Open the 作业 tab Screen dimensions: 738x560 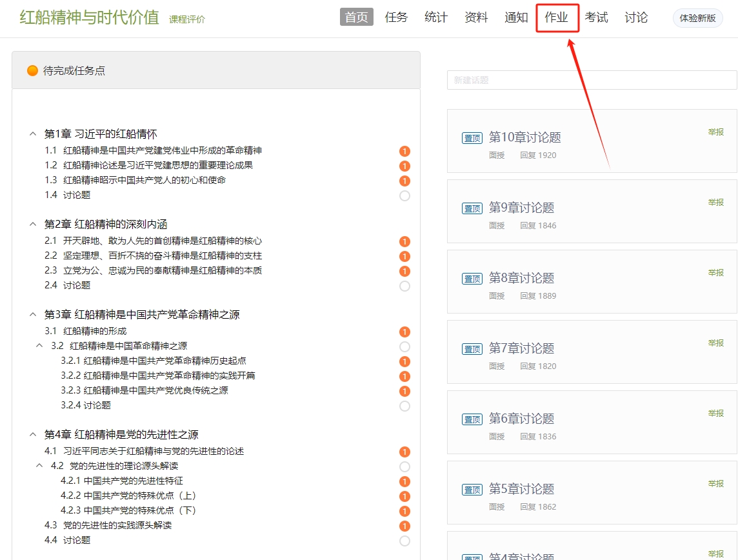556,17
